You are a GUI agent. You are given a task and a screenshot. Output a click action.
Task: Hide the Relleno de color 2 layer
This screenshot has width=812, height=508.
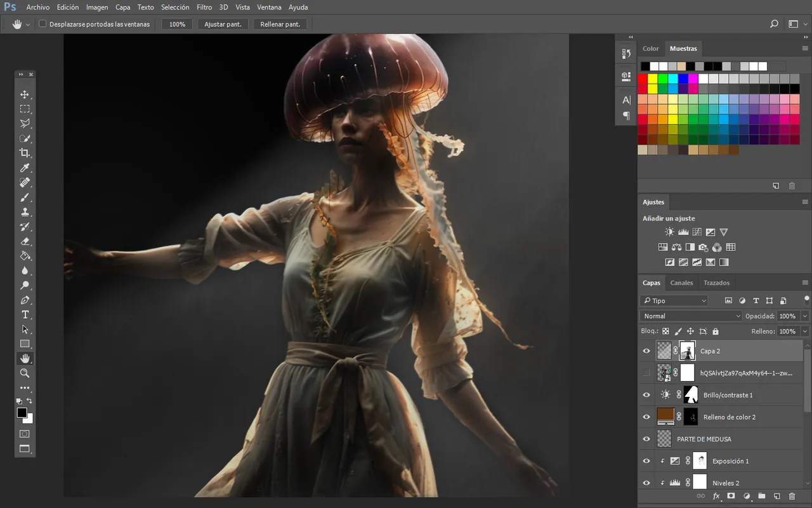point(646,417)
